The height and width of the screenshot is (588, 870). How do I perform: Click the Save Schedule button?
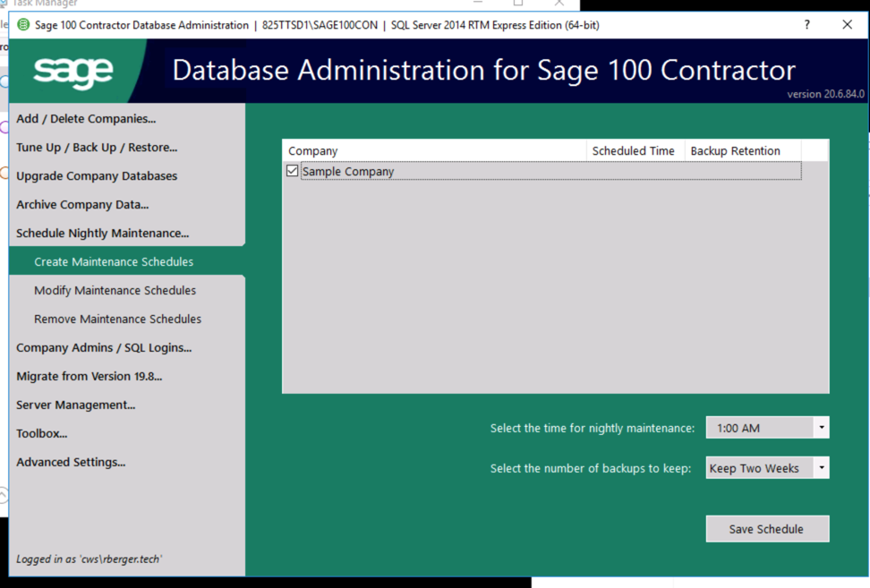(x=767, y=529)
